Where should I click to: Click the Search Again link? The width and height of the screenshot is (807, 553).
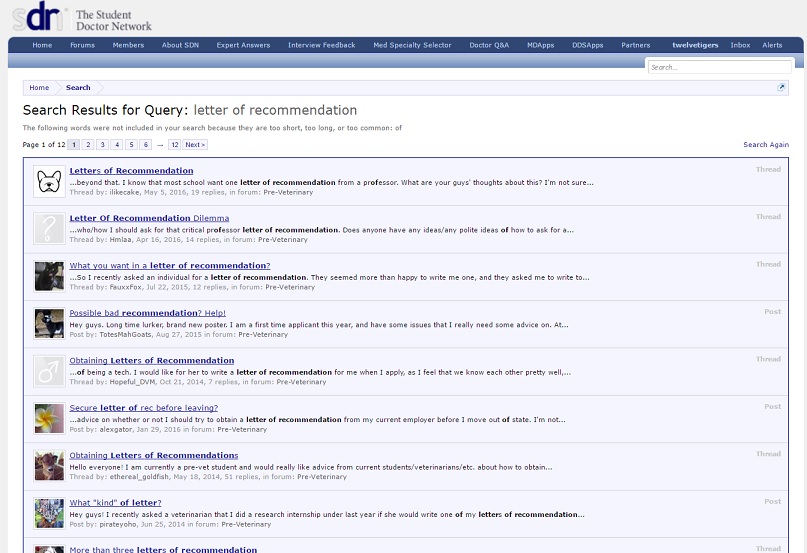(x=765, y=145)
